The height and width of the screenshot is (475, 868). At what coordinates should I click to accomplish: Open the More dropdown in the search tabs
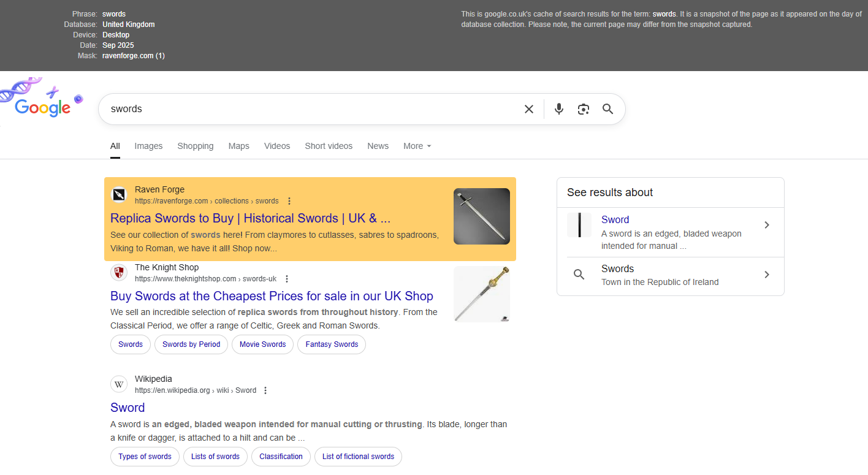click(x=417, y=146)
